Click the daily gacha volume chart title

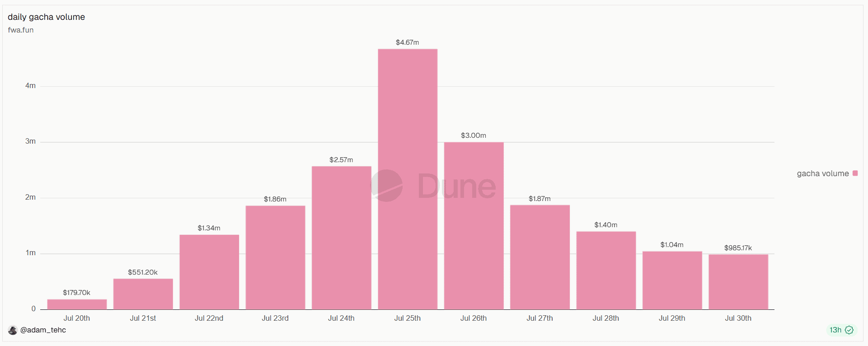(46, 17)
